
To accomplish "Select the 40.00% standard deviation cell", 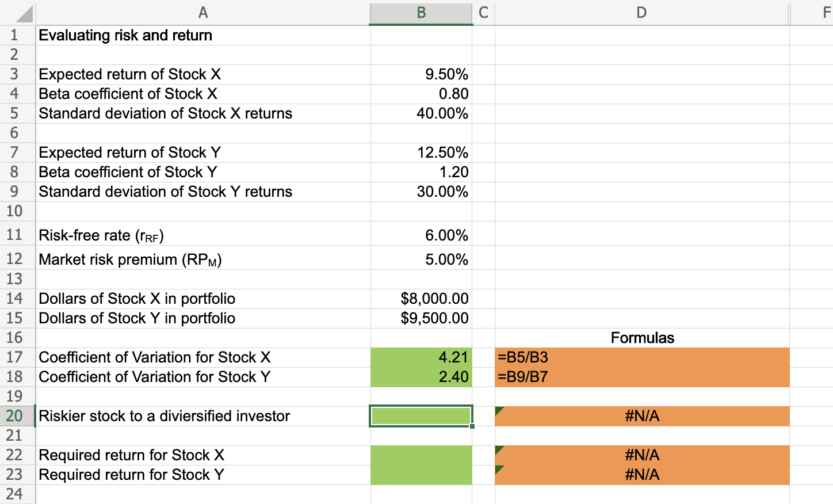I will (421, 113).
